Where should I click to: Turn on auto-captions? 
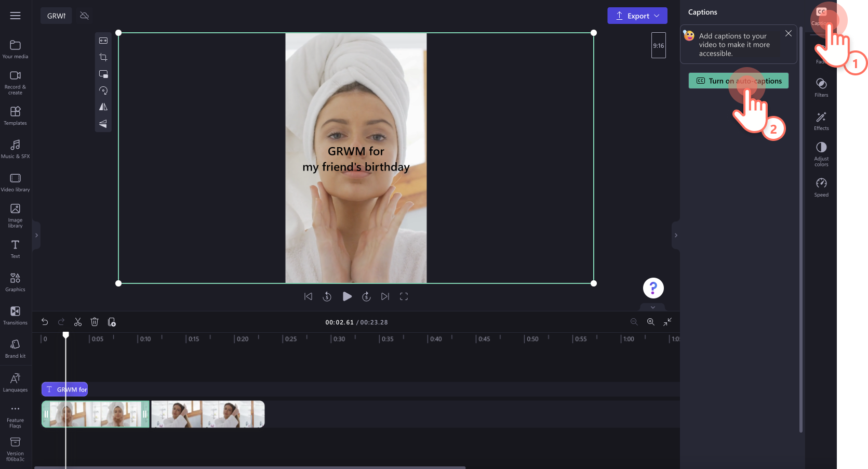pos(739,81)
